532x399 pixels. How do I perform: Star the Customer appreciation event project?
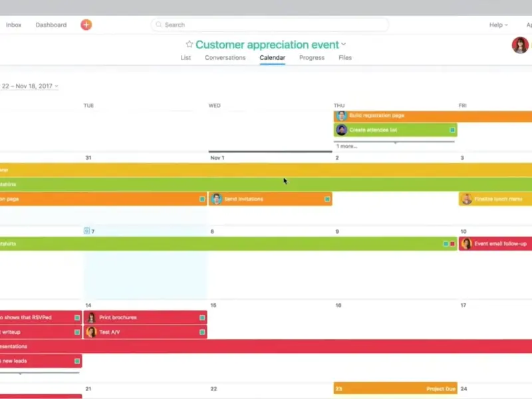[x=189, y=45]
